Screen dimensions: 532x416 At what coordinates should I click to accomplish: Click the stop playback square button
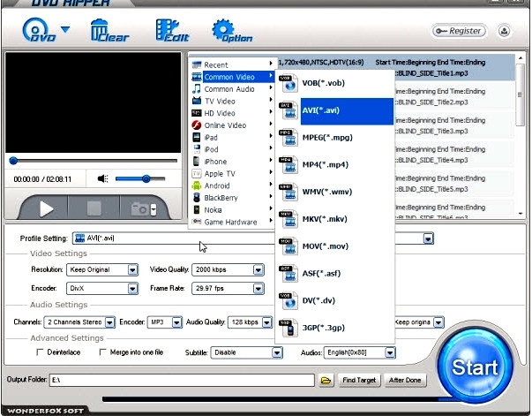click(x=94, y=208)
